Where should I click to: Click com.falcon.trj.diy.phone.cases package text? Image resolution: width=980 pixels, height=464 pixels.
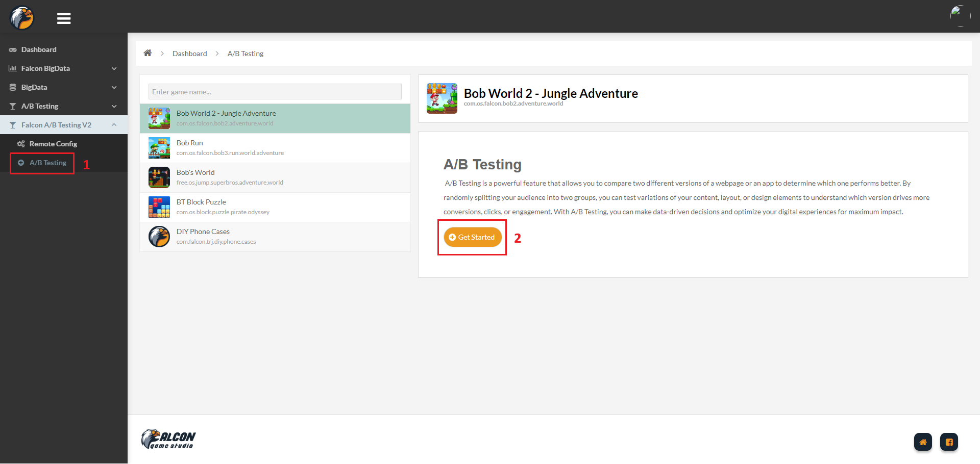tap(216, 242)
